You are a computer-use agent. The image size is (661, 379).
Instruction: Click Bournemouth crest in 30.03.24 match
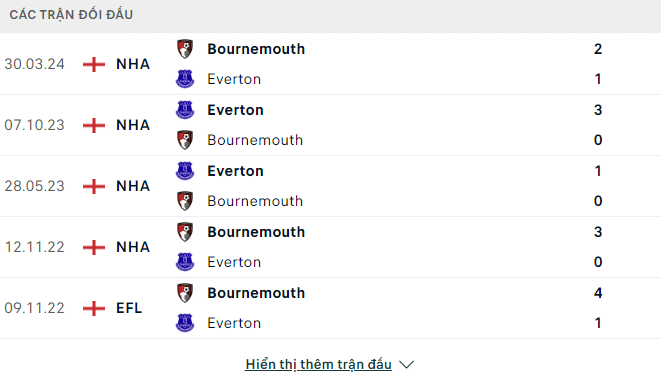click(x=185, y=49)
